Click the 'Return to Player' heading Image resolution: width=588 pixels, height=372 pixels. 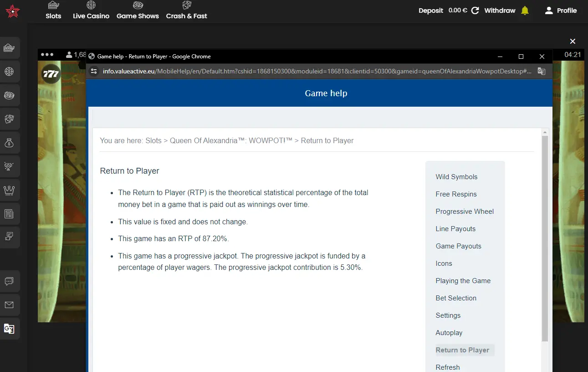tap(129, 171)
